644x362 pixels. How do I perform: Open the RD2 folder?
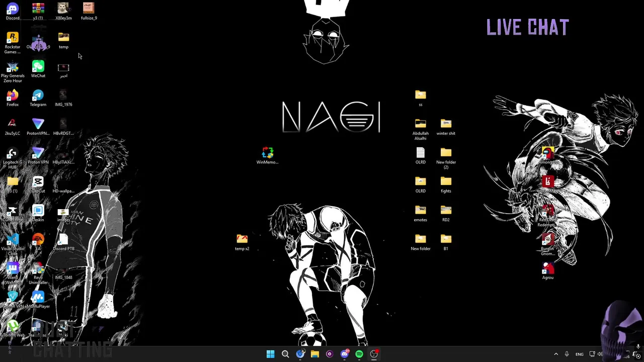[446, 213]
